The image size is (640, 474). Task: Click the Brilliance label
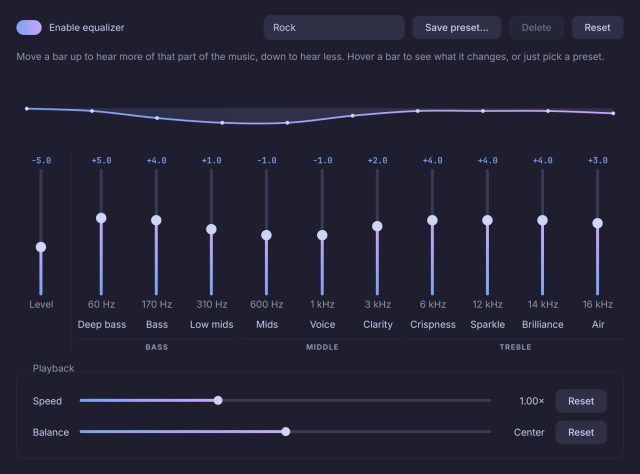pyautogui.click(x=542, y=325)
